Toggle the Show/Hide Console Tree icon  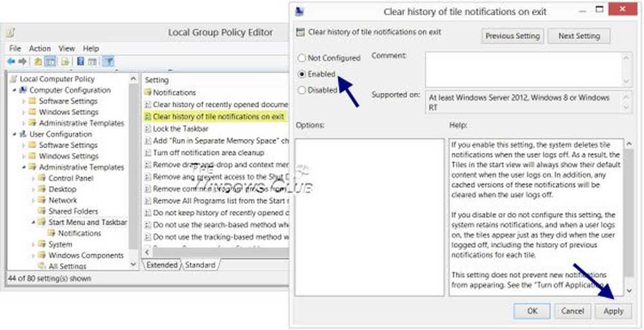pos(50,62)
